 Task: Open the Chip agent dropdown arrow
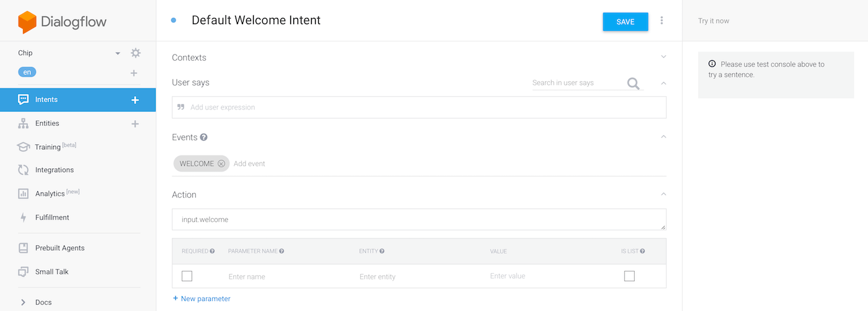point(118,53)
